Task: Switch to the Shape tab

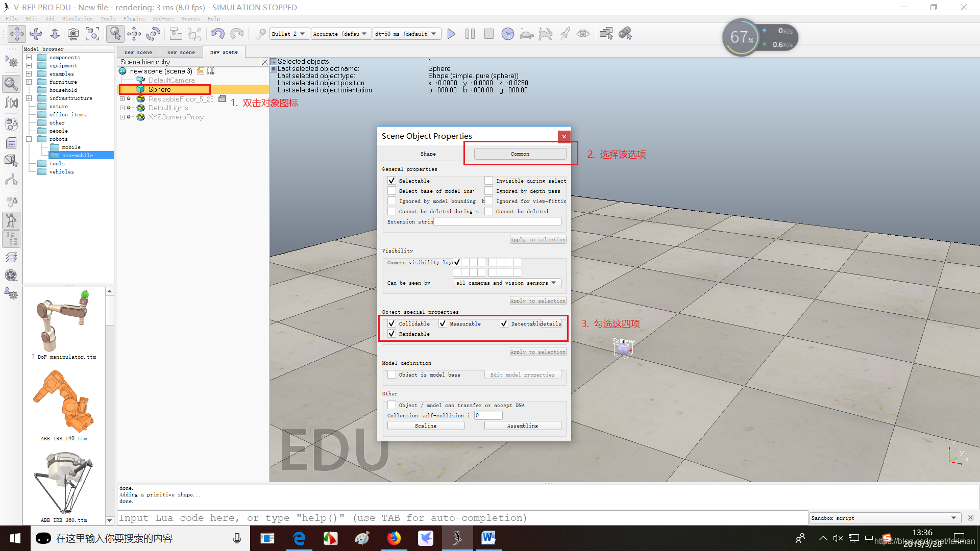Action: (427, 154)
